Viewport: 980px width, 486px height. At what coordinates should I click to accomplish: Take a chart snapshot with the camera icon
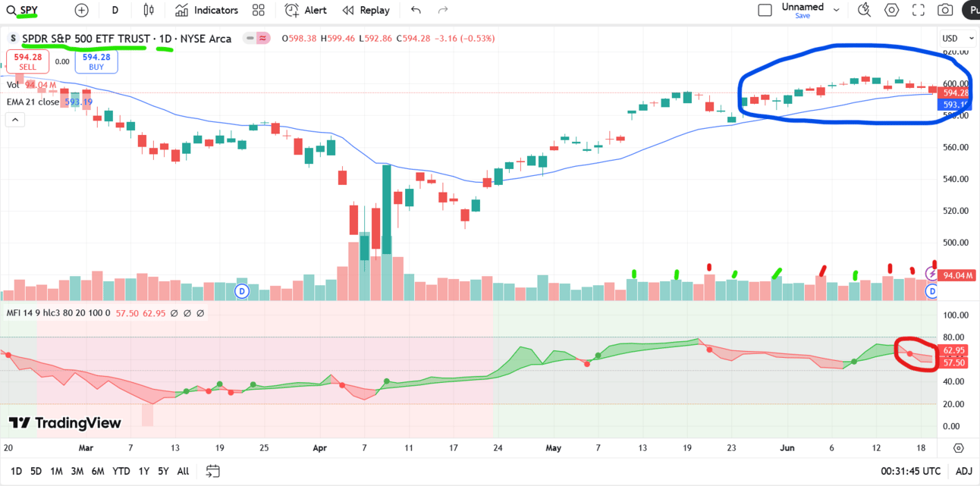click(945, 10)
